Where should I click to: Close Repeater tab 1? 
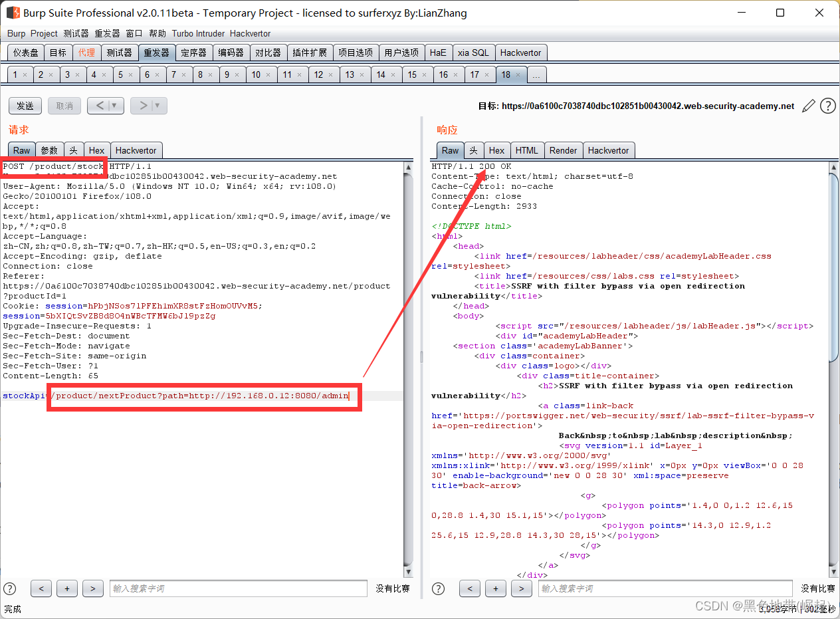click(25, 75)
